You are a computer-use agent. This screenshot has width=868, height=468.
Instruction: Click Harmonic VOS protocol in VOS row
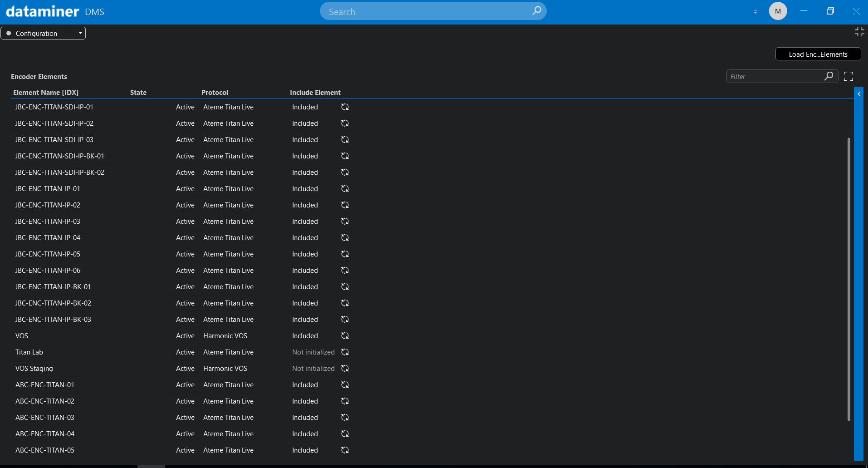(225, 336)
